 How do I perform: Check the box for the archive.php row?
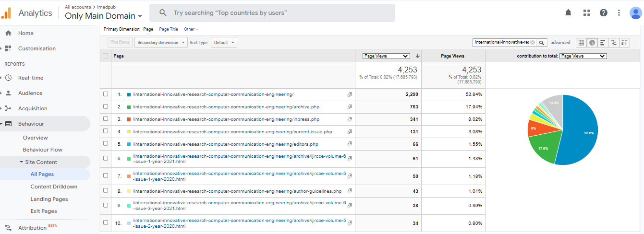pyautogui.click(x=106, y=107)
